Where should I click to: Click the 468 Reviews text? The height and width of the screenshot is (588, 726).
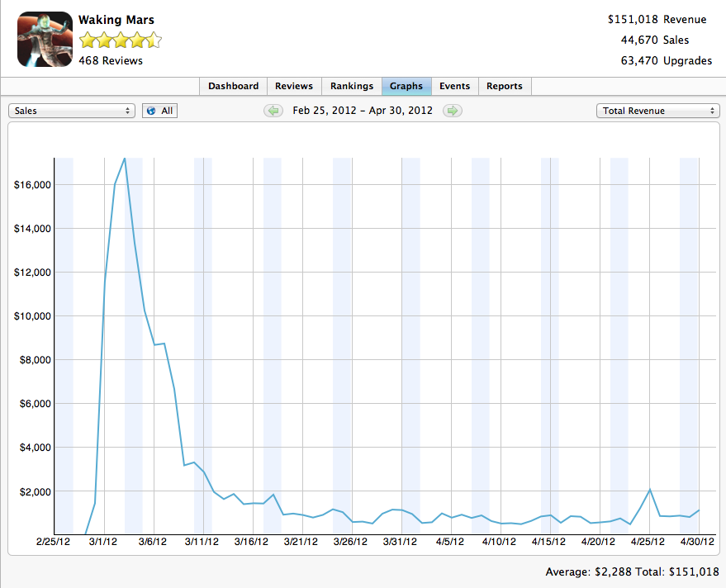point(111,60)
